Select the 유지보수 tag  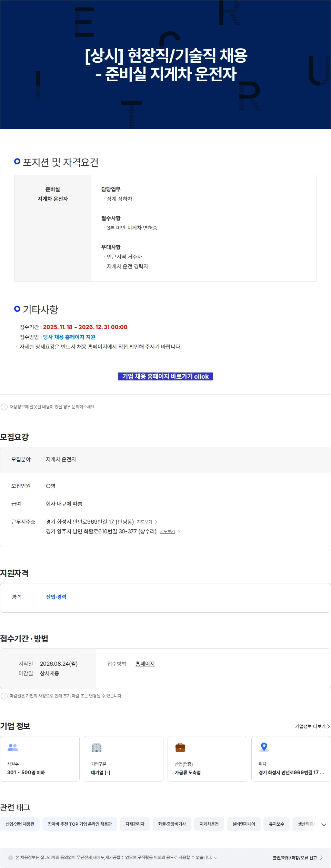click(277, 824)
